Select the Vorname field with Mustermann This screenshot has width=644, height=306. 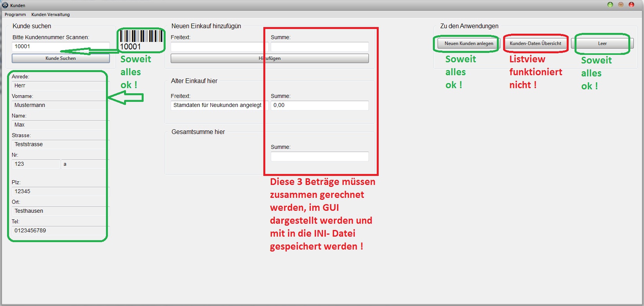(59, 105)
